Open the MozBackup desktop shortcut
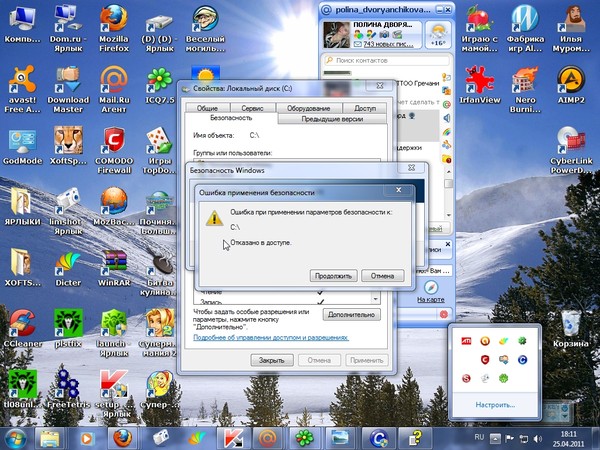 tap(114, 207)
